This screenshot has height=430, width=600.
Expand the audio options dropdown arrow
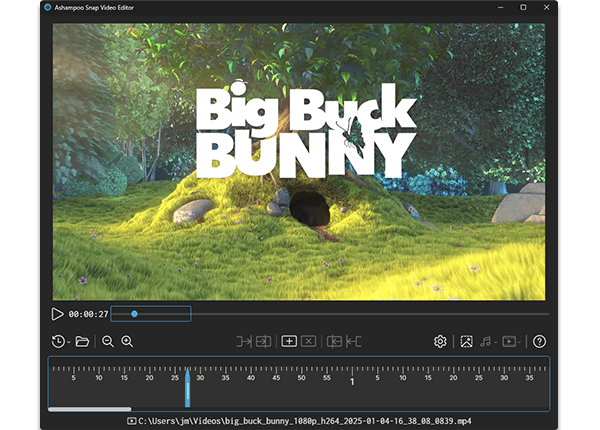(496, 342)
